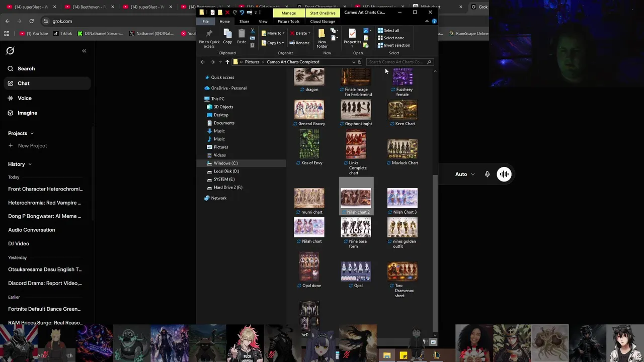
Task: Select Hard Drive 2 (F:) in tree
Action: coord(228,187)
